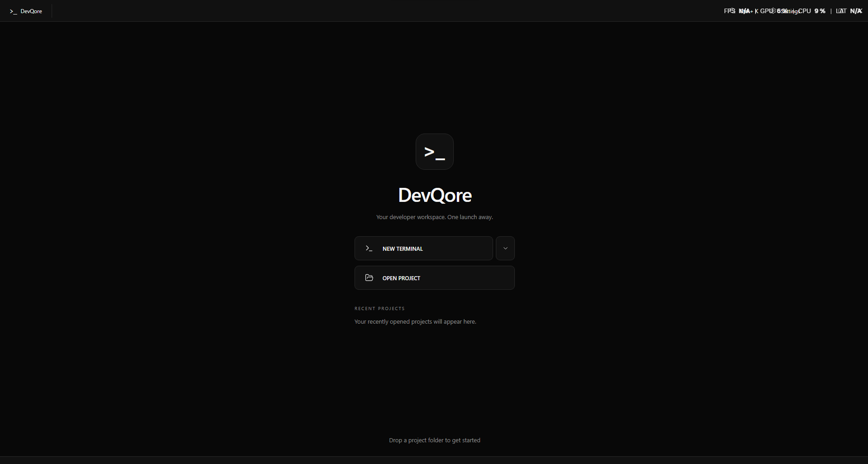The width and height of the screenshot is (868, 464).
Task: Click the "RECENT PROJECTS" heading
Action: [x=379, y=308]
